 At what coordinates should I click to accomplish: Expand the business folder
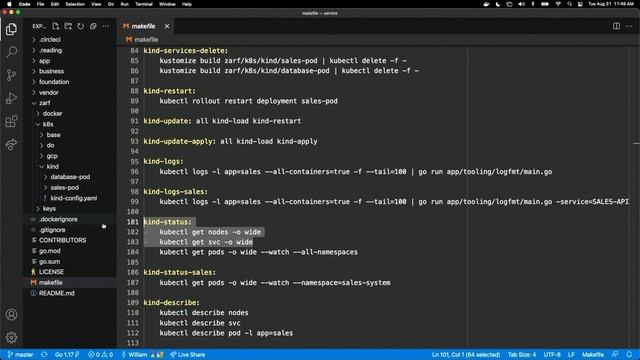click(51, 71)
